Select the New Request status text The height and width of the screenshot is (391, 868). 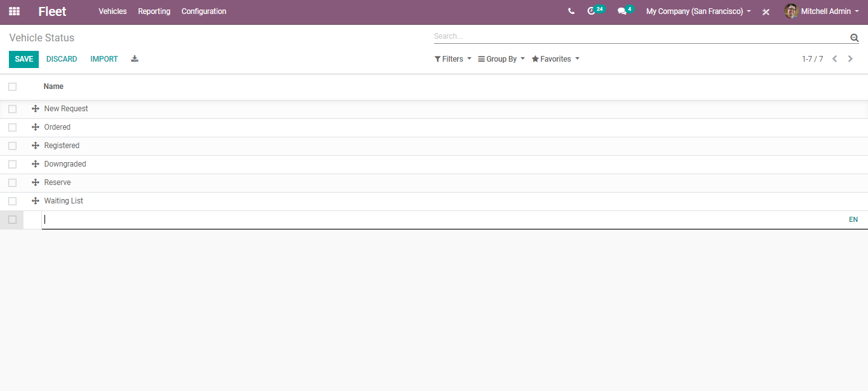[66, 109]
